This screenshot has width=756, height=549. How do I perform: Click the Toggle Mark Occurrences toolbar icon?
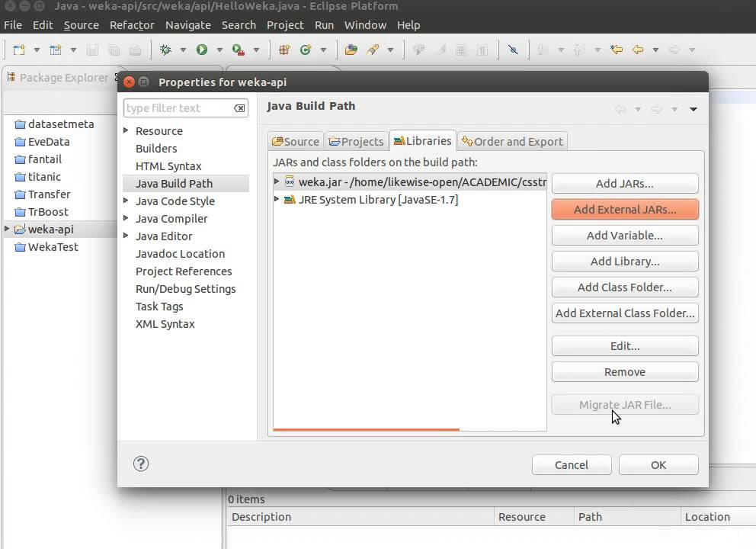[x=513, y=50]
